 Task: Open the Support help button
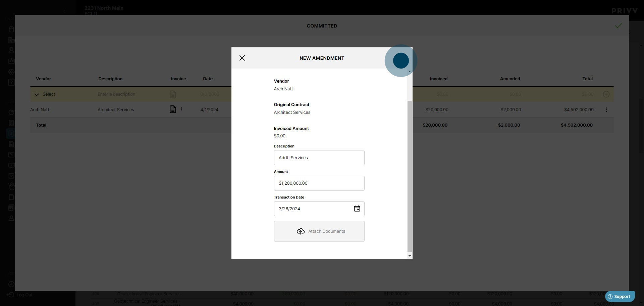(x=620, y=296)
